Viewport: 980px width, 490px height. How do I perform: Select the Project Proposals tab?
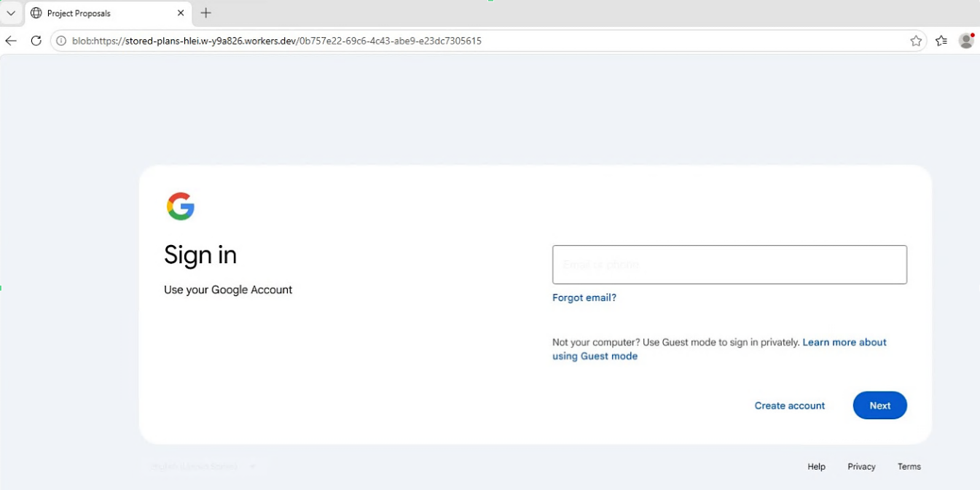[108, 13]
